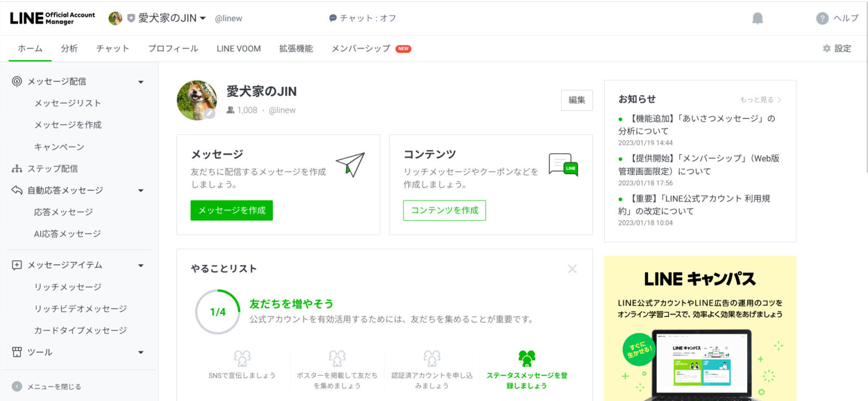Click the チャット:オフ status icon
This screenshot has height=401, width=868.
click(333, 18)
